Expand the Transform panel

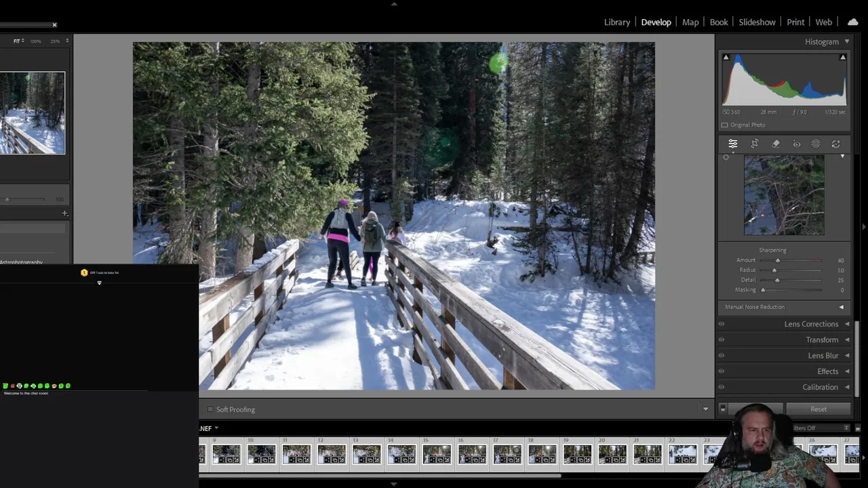pos(847,340)
